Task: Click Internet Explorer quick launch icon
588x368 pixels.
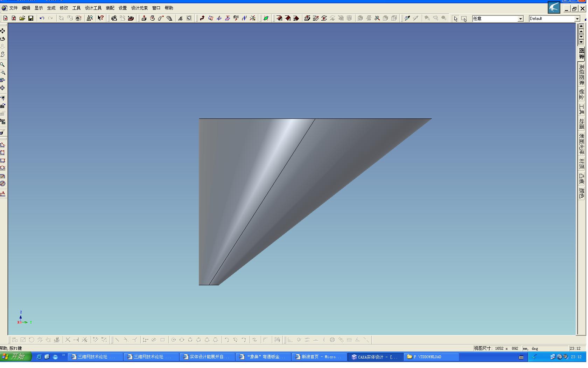Action: [x=39, y=357]
